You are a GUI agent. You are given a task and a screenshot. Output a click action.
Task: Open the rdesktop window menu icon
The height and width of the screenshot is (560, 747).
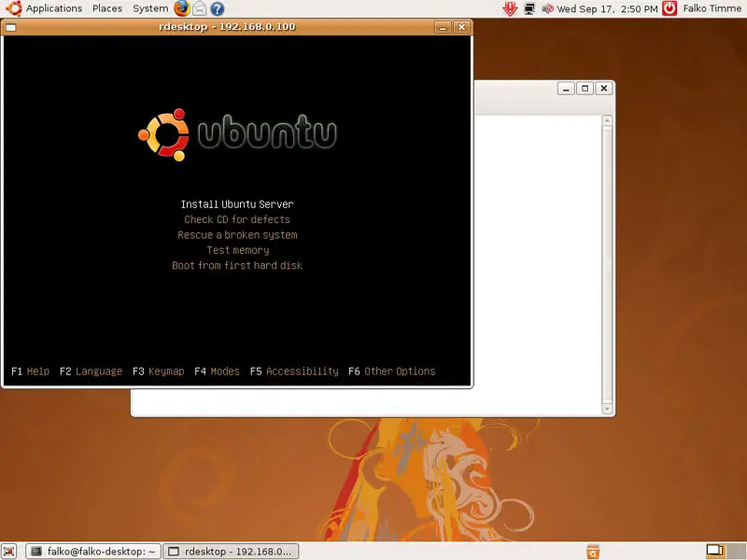11,27
